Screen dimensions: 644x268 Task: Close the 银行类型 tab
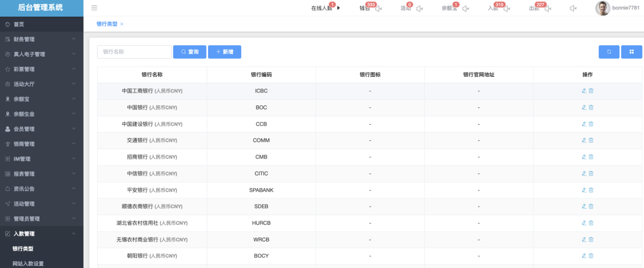coord(122,24)
